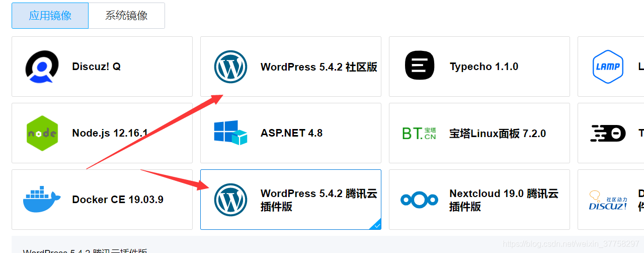The image size is (644, 253).
Task: Switch to the 系统镜像 tab
Action: pyautogui.click(x=126, y=16)
